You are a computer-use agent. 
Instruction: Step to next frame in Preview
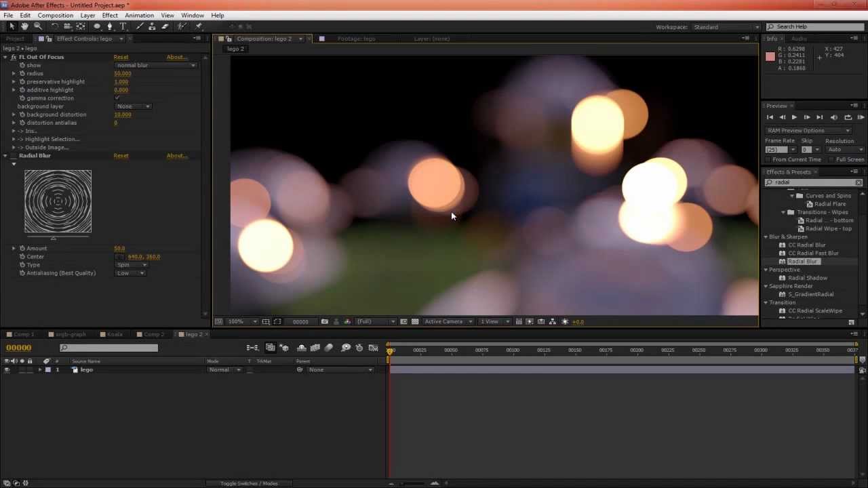tap(806, 117)
